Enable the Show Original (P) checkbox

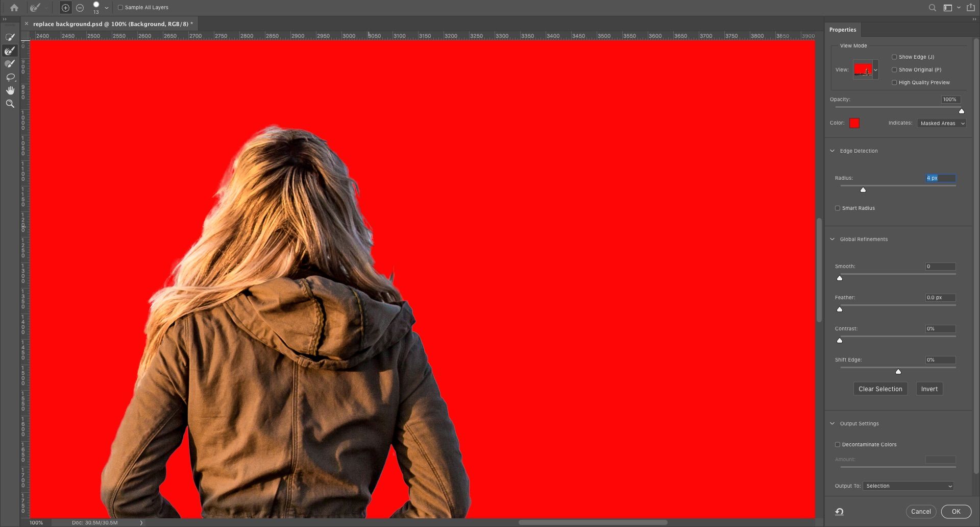click(894, 70)
